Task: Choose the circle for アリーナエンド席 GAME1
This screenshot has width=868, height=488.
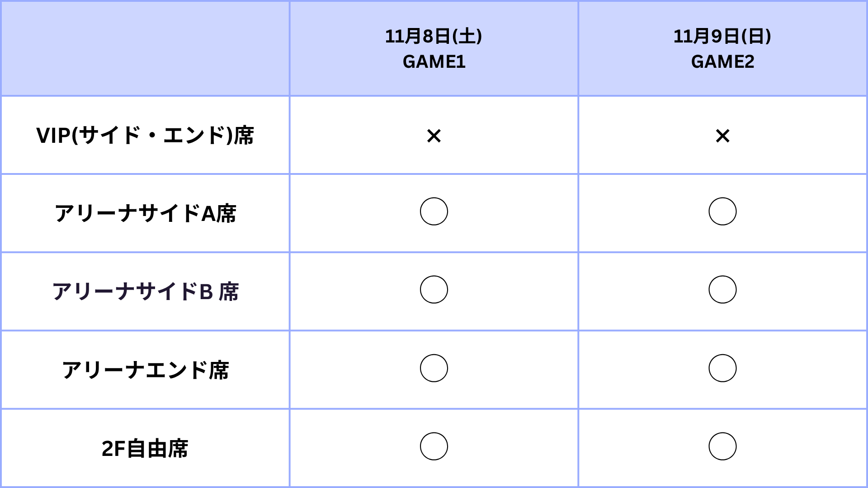Action: pyautogui.click(x=434, y=368)
